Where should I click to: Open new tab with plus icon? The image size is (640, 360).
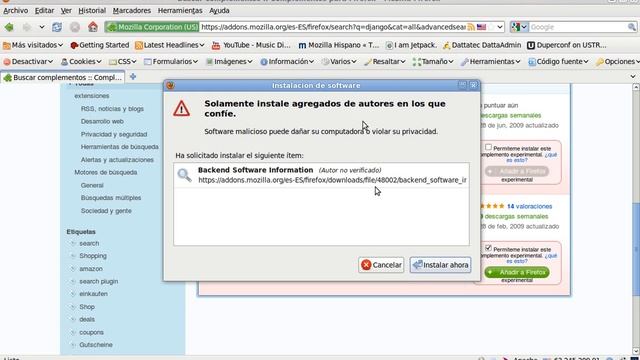coord(133,77)
